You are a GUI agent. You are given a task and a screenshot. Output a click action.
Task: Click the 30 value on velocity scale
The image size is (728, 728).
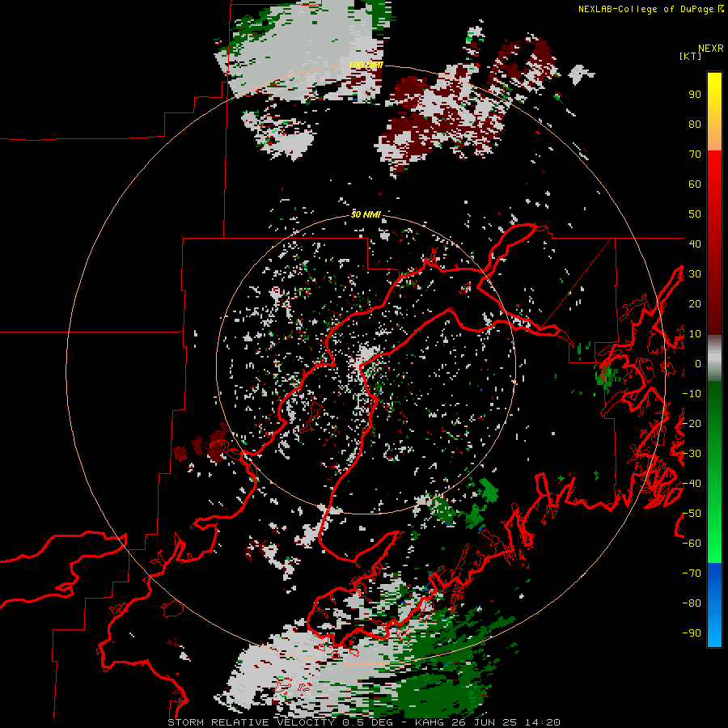click(x=695, y=274)
